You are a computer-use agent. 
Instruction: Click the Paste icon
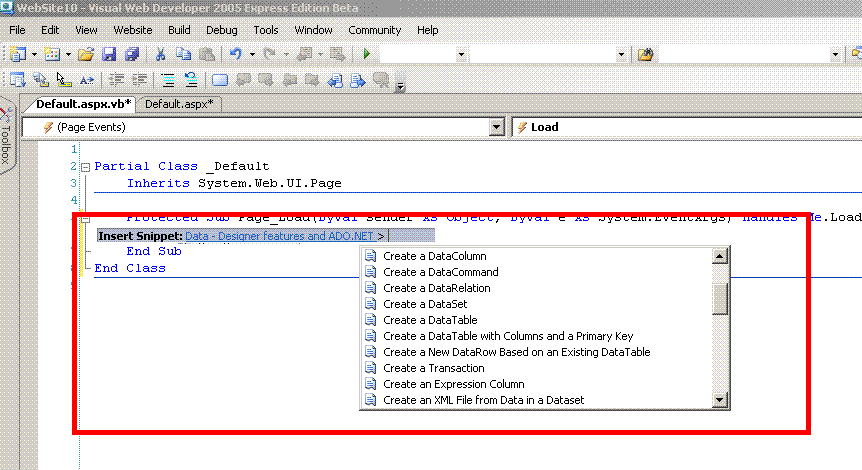tap(207, 54)
